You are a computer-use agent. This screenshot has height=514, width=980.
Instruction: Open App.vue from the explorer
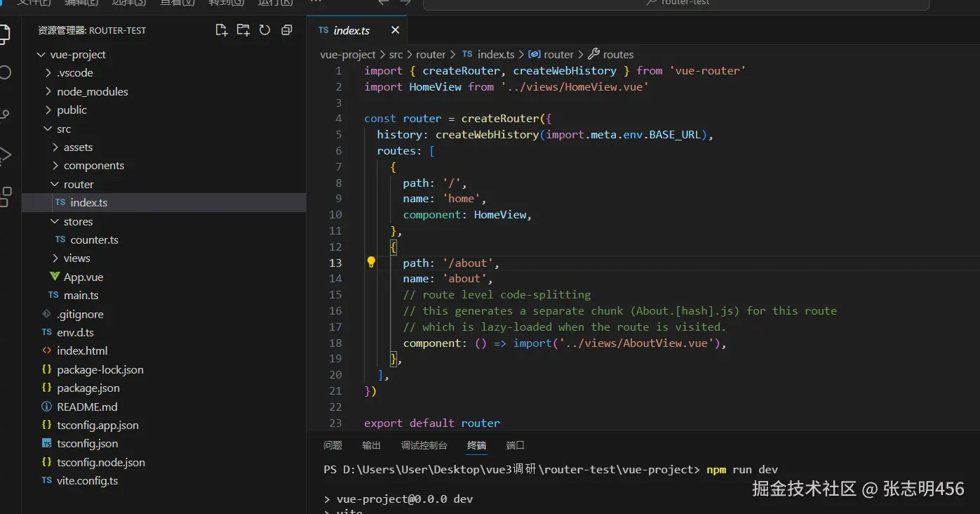pos(83,277)
